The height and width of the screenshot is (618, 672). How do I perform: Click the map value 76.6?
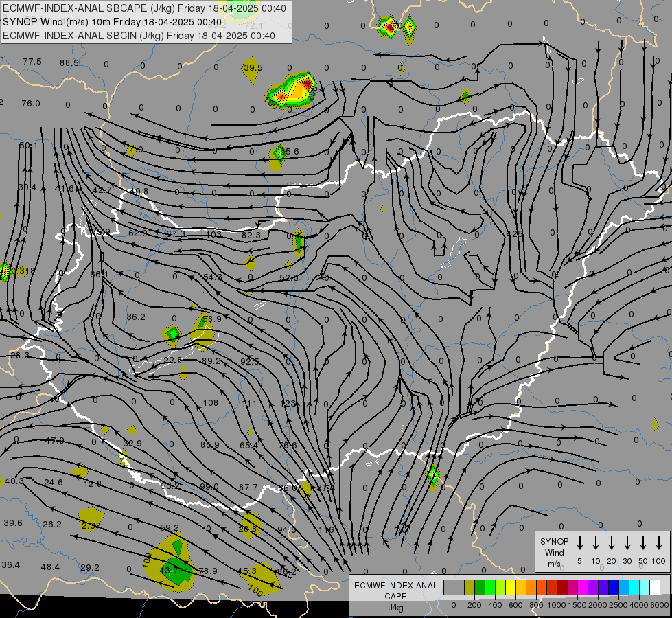coord(288,446)
